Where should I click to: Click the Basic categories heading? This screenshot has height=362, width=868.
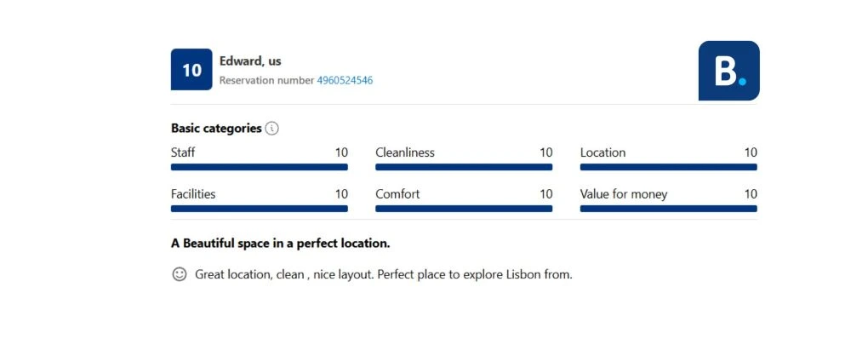(x=216, y=129)
